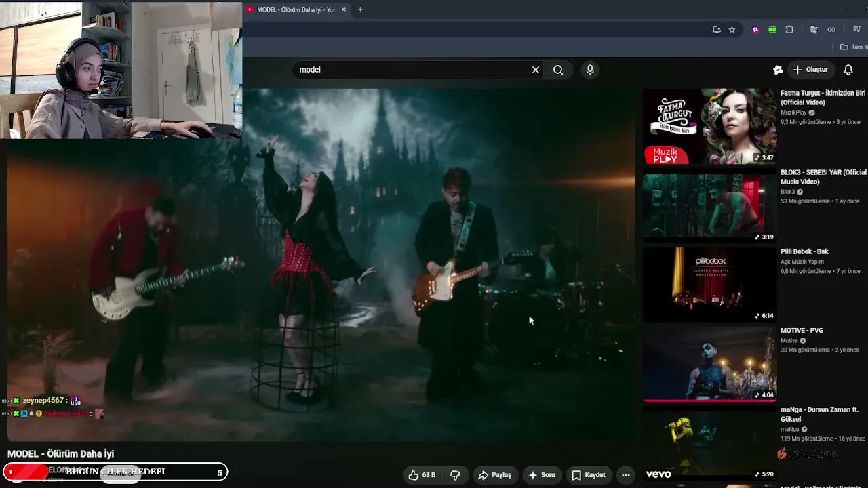
Task: Open the maNga channel name
Action: tap(789, 429)
